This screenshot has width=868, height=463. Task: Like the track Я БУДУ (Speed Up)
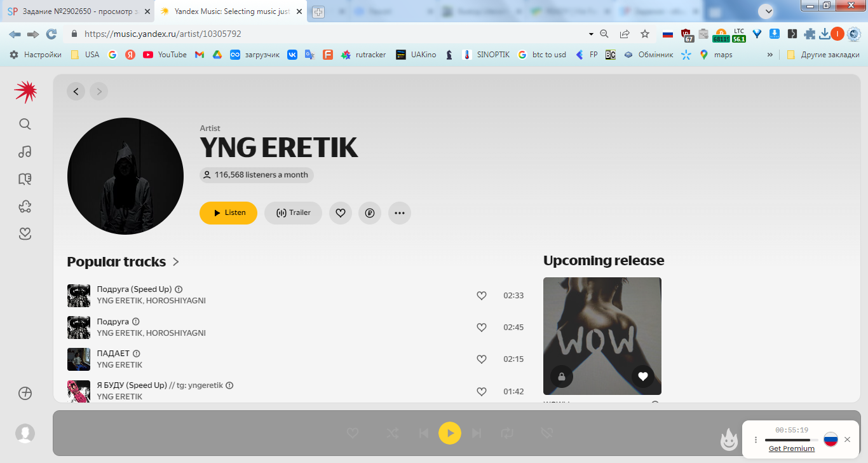(482, 391)
